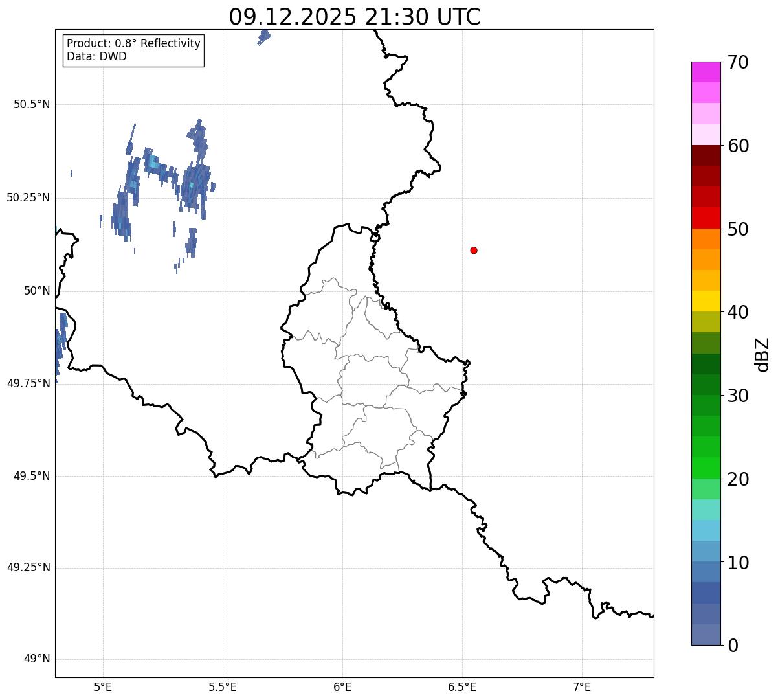The height and width of the screenshot is (700, 778).
Task: Select the red station marker dot
Action: tap(474, 250)
